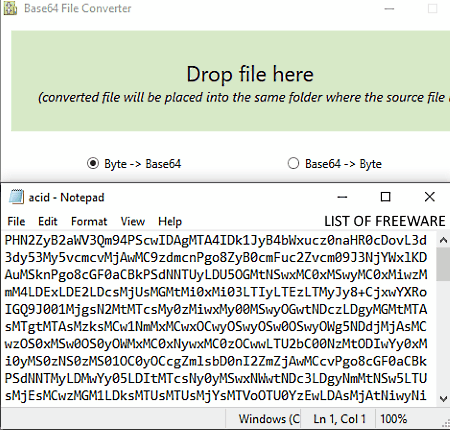The image size is (450, 430).
Task: Minimize the Base64 File Converter window
Action: pyautogui.click(x=389, y=9)
